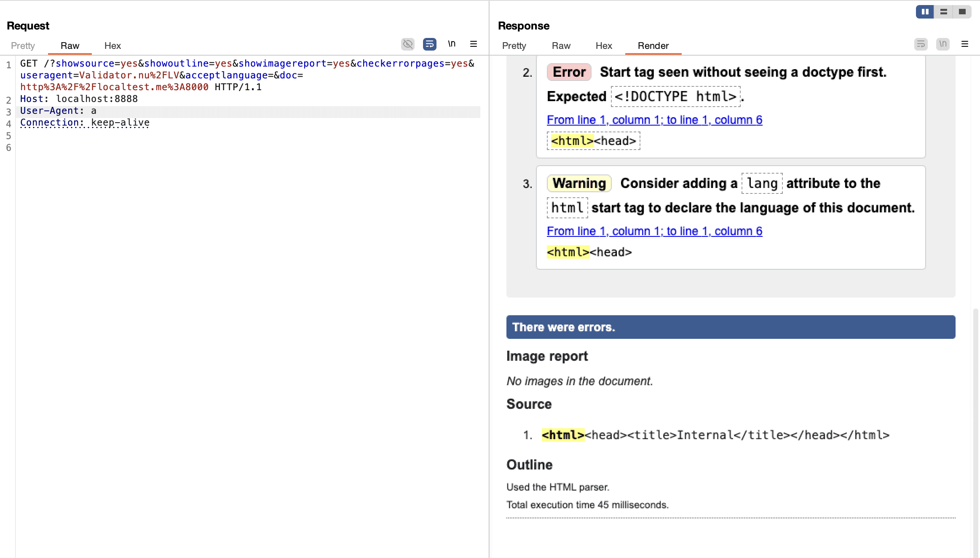This screenshot has width=980, height=558.
Task: Toggle the \n newline display in Request
Action: point(452,44)
